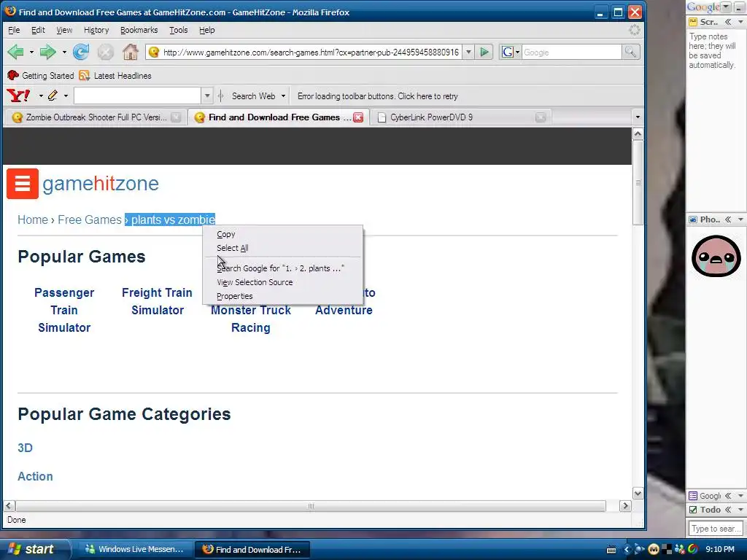Reload the page with the refresh icon
The width and height of the screenshot is (747, 560).
click(81, 52)
